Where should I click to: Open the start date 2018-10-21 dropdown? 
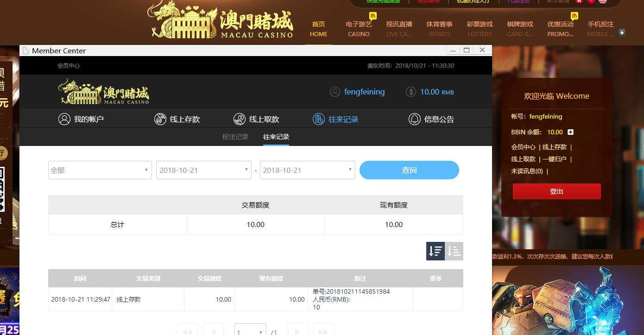pos(204,170)
